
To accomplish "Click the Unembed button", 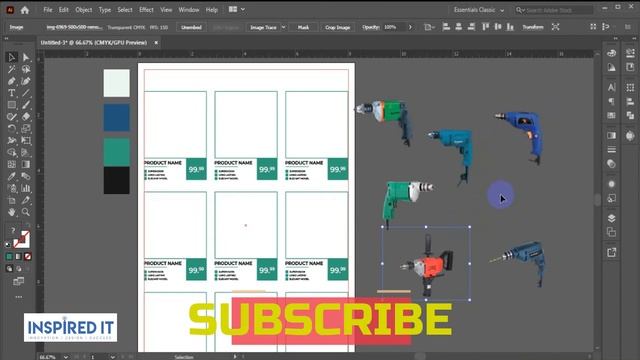I will [191, 27].
